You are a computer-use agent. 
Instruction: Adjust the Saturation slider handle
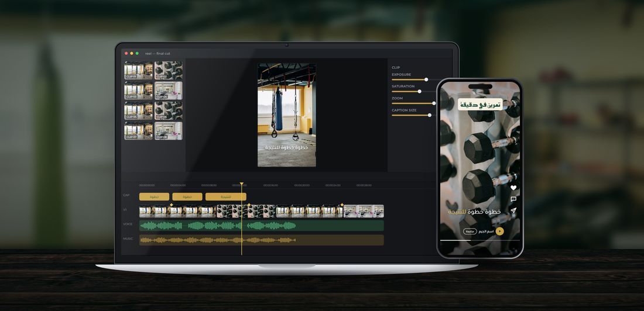(419, 92)
